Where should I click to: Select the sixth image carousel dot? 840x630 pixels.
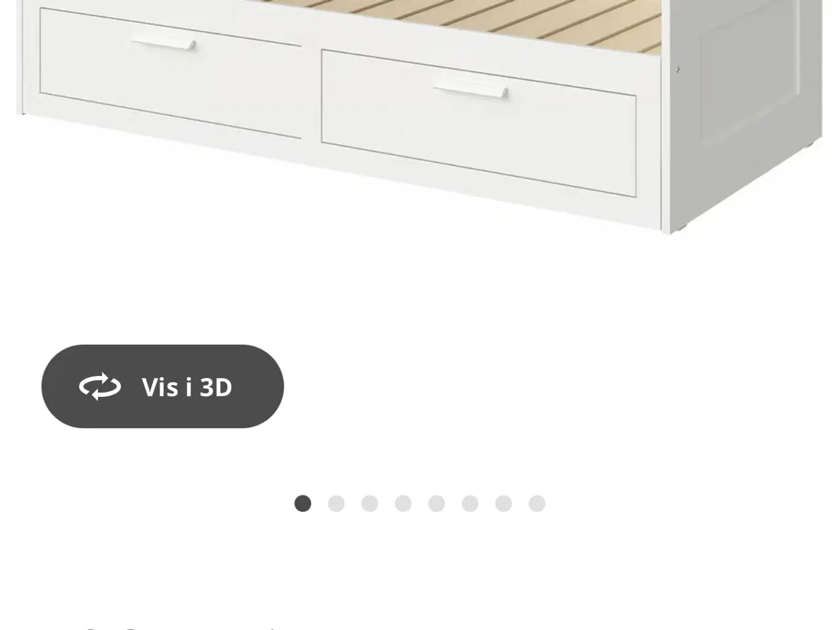pyautogui.click(x=470, y=503)
